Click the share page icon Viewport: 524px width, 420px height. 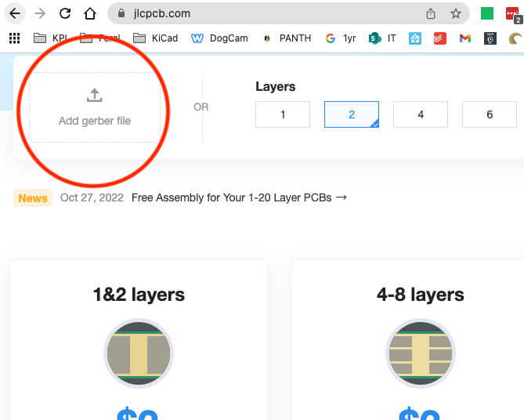pyautogui.click(x=431, y=13)
